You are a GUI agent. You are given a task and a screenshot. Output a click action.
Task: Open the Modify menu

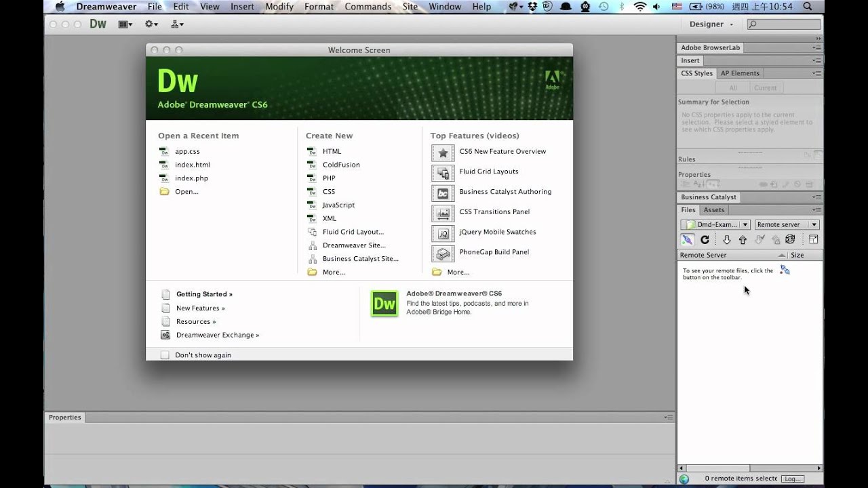pos(279,6)
